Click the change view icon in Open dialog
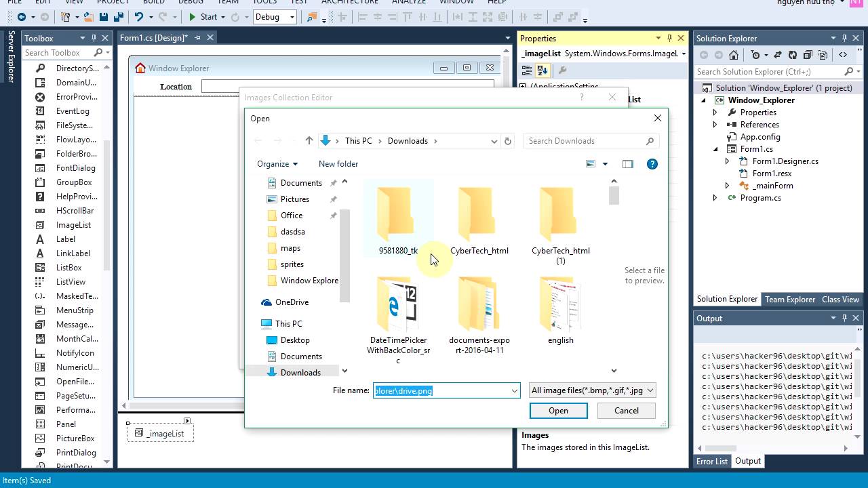 [591, 164]
